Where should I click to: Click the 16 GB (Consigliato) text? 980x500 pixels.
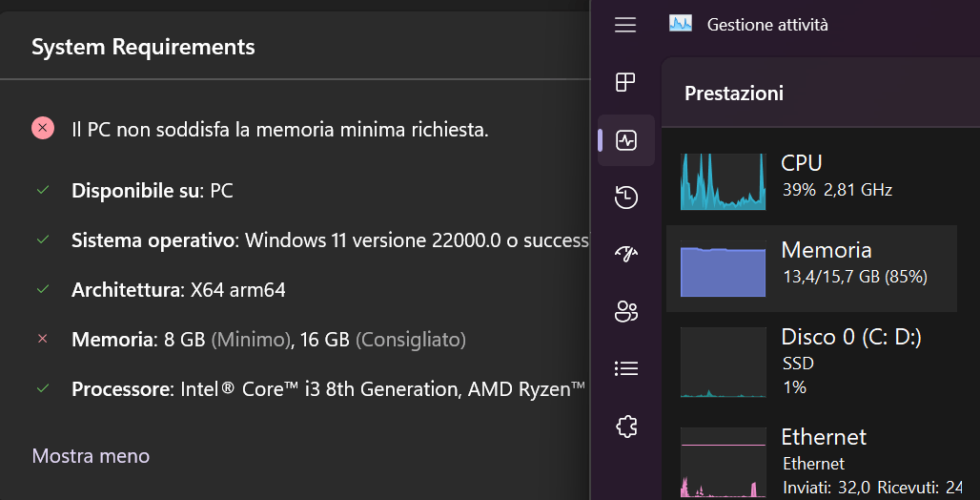(383, 340)
